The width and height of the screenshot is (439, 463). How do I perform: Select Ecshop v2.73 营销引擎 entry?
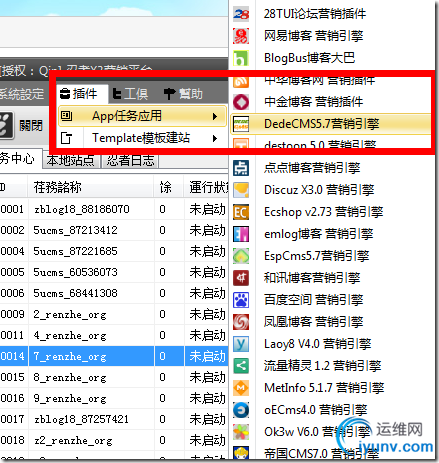pyautogui.click(x=323, y=212)
